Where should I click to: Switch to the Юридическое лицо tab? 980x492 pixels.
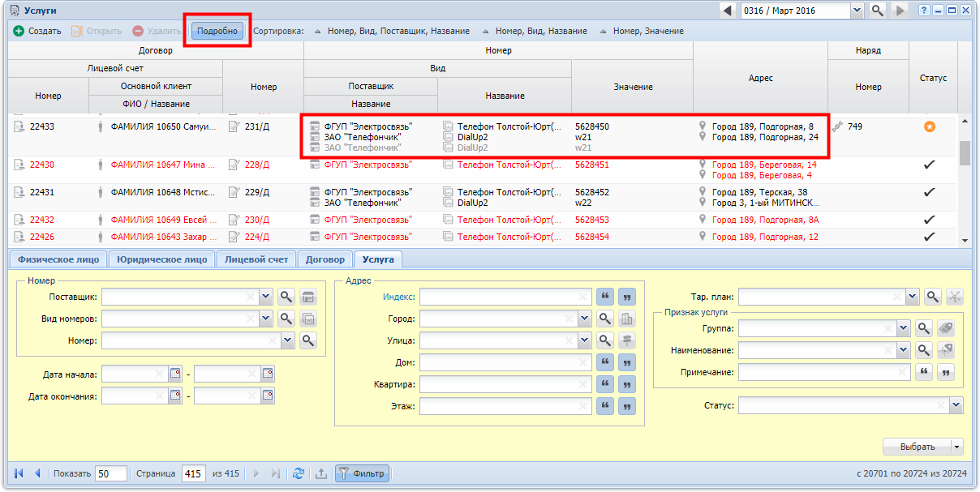click(x=161, y=259)
